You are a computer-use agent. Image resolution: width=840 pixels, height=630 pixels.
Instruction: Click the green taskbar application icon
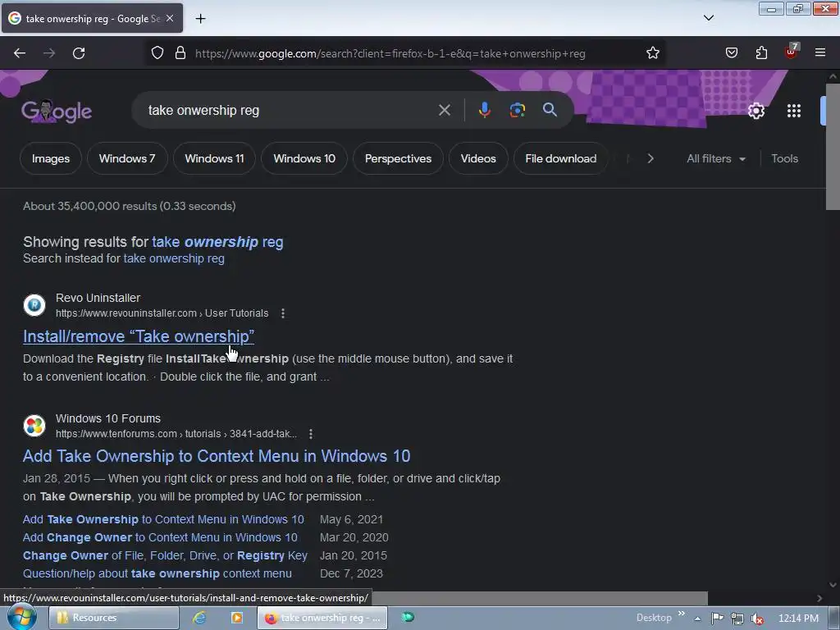(408, 617)
